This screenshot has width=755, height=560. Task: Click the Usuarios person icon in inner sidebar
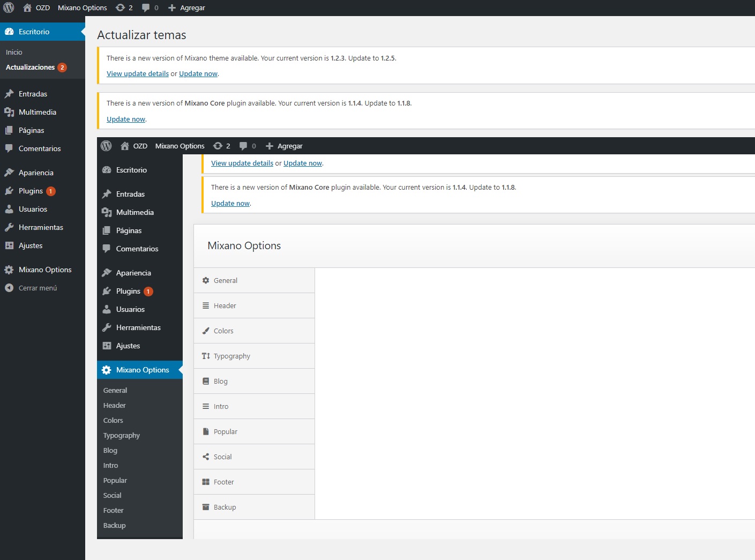click(x=107, y=309)
